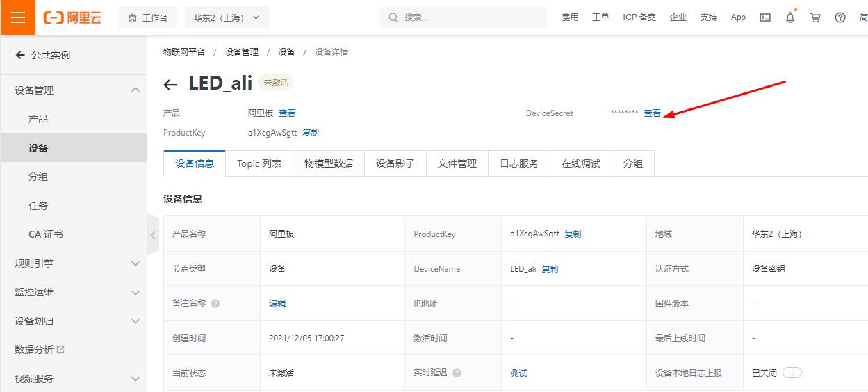
Task: Click the back arrow beside LED_ali
Action: click(x=170, y=85)
